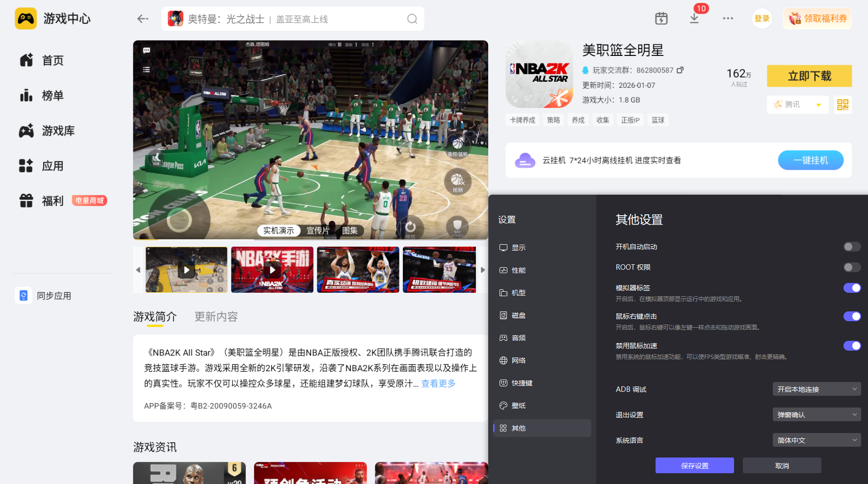Click the list icon on the video
Image resolution: width=868 pixels, height=484 pixels.
[x=146, y=70]
